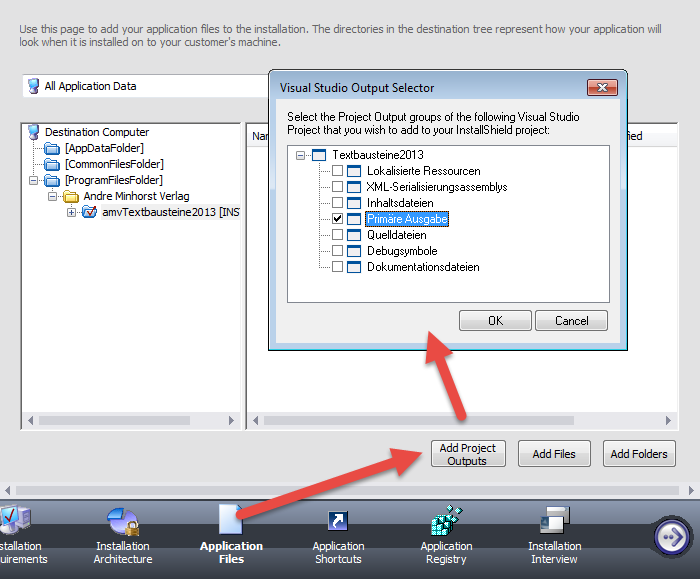Select the amvTextbausteine2013 install folder icon
Image resolution: width=700 pixels, height=579 pixels.
pos(89,212)
